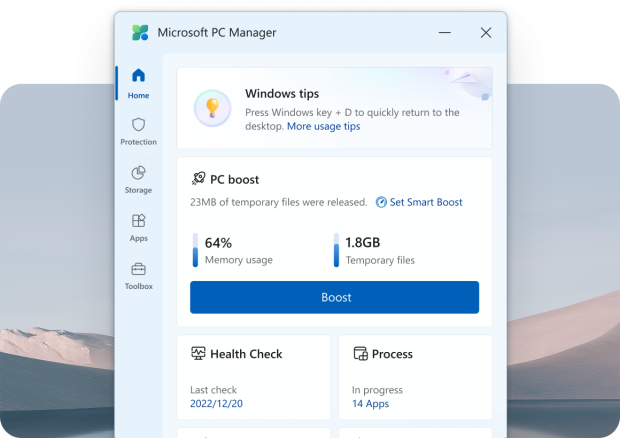Click the Windows tips lightbulb icon

pyautogui.click(x=213, y=108)
